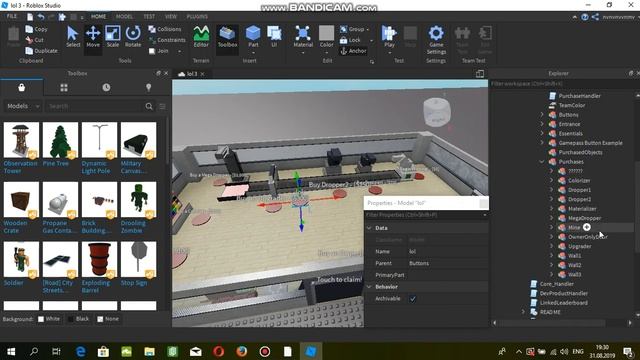Open the Windows Start menu

pyautogui.click(x=11, y=351)
